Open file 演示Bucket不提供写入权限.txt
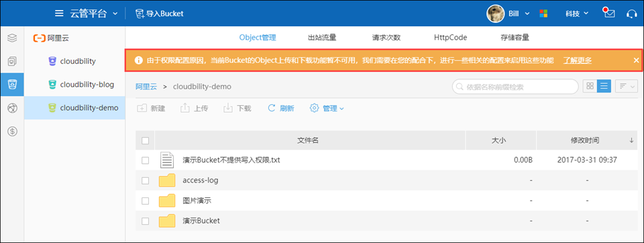644x243 pixels. (x=231, y=160)
